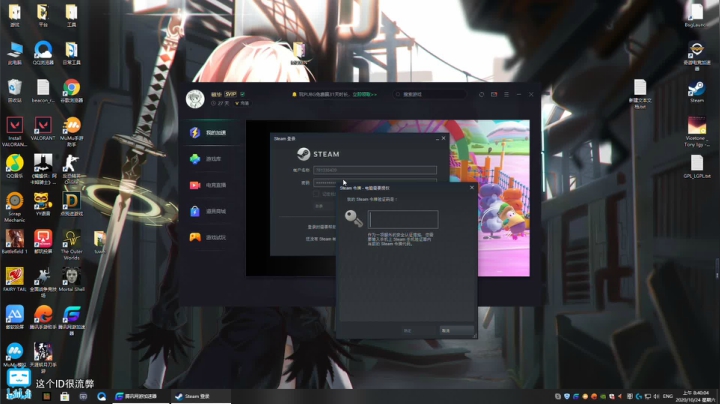This screenshot has height=404, width=720.
Task: Focus the game search box in accelerator
Action: click(429, 94)
